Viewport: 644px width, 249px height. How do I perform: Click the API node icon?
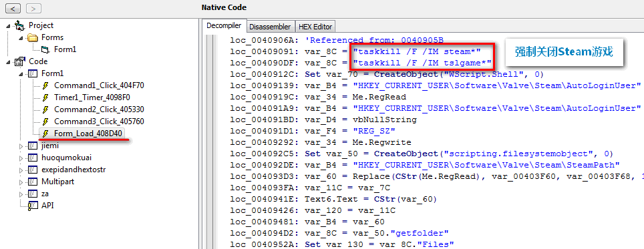[32, 206]
